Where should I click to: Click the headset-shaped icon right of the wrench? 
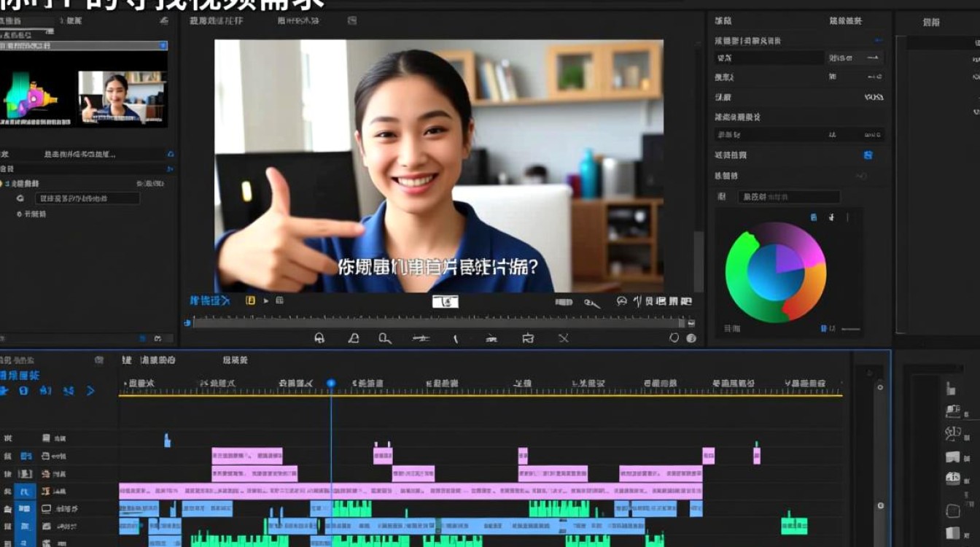[621, 301]
